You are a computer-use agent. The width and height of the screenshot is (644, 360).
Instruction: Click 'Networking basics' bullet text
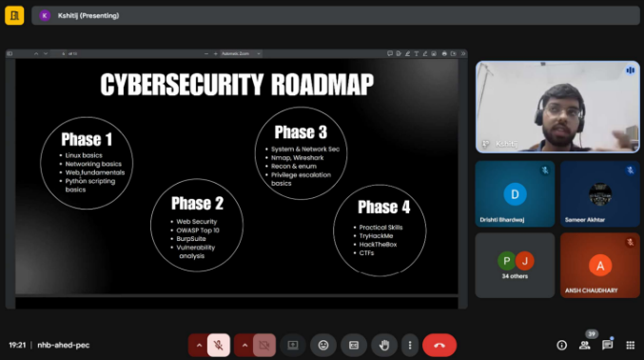(93, 164)
